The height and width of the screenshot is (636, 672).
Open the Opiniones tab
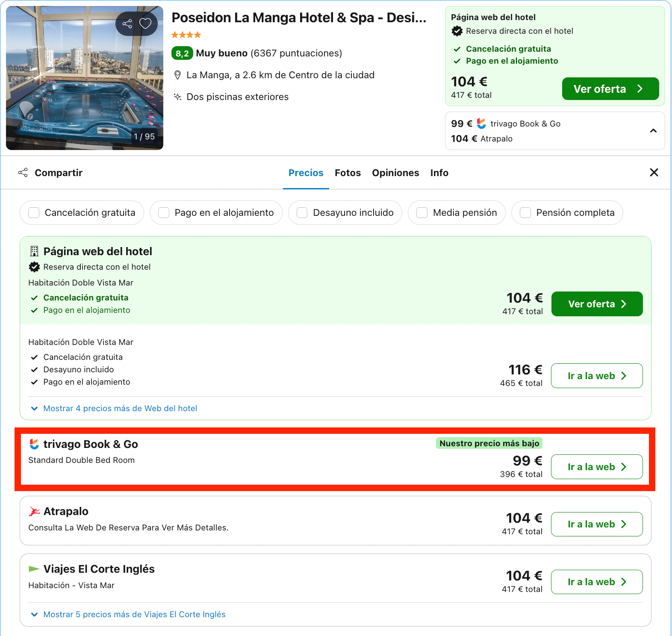coord(395,173)
